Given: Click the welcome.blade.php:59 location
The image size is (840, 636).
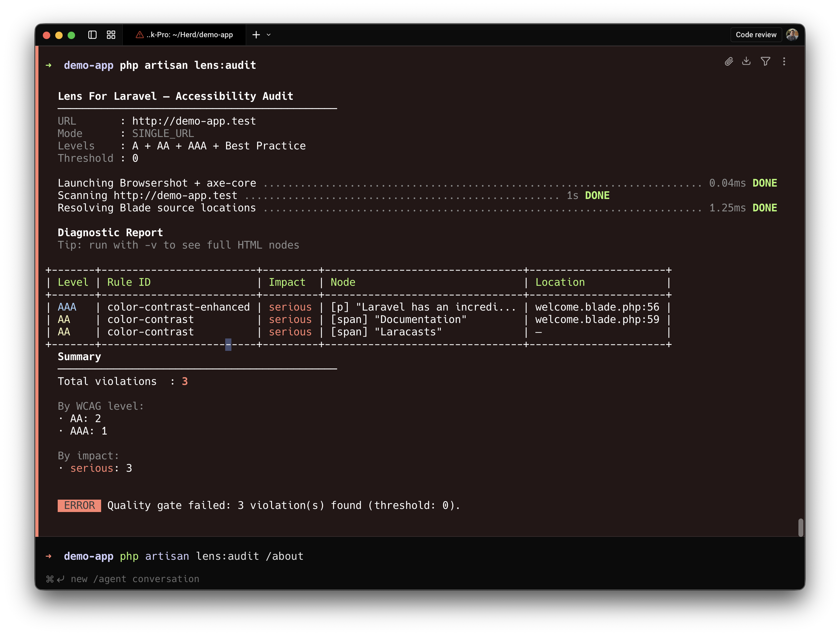Looking at the screenshot, I should (597, 320).
